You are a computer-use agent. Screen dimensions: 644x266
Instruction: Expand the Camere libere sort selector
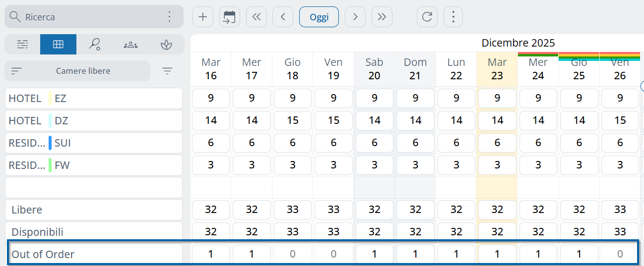(77, 71)
